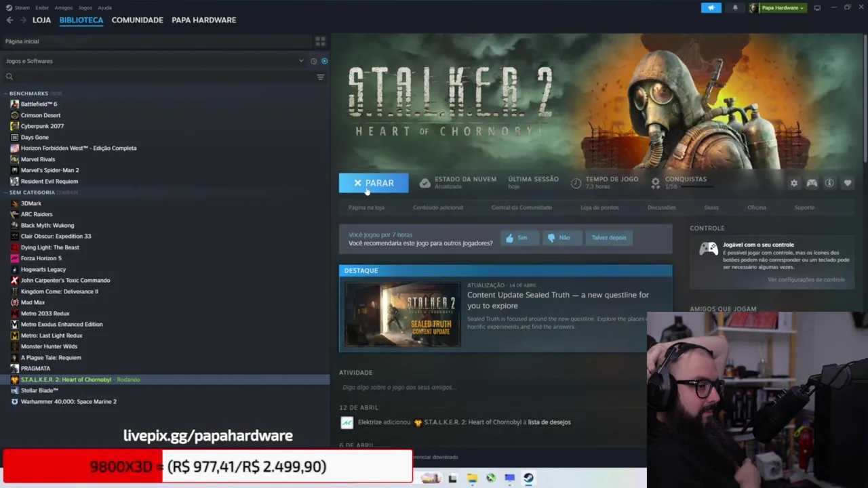Switch to Big Picture mode icon
This screenshot has width=868, height=488.
coord(817,8)
